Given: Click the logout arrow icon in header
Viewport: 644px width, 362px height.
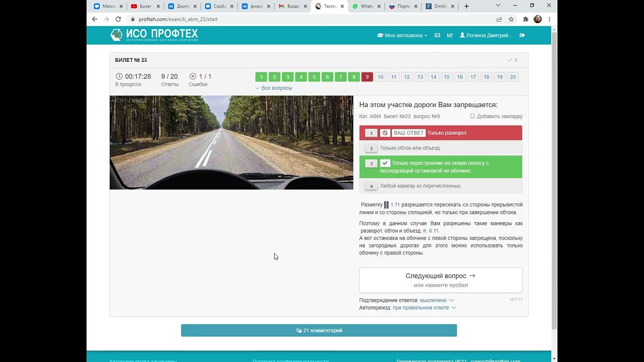Looking at the screenshot, I should coord(522,35).
